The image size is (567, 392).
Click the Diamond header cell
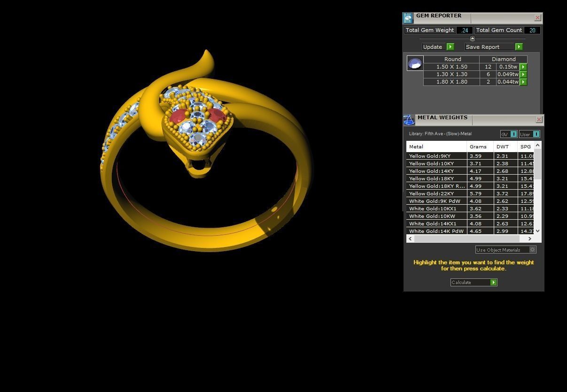pos(504,59)
